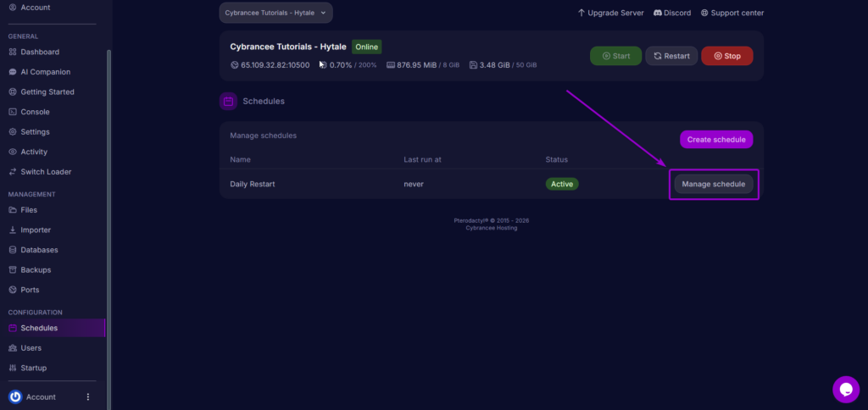The image size is (868, 410).
Task: Click the Cybrancee Hosting footer text
Action: pyautogui.click(x=492, y=228)
